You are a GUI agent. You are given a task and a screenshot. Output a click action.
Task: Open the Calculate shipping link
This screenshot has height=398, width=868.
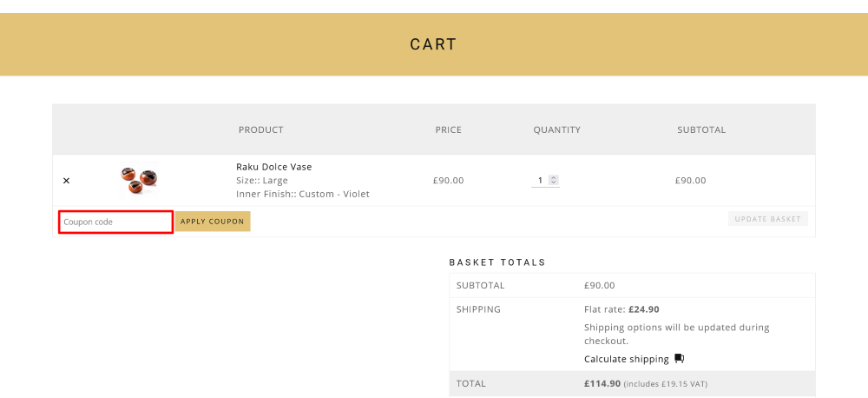627,359
